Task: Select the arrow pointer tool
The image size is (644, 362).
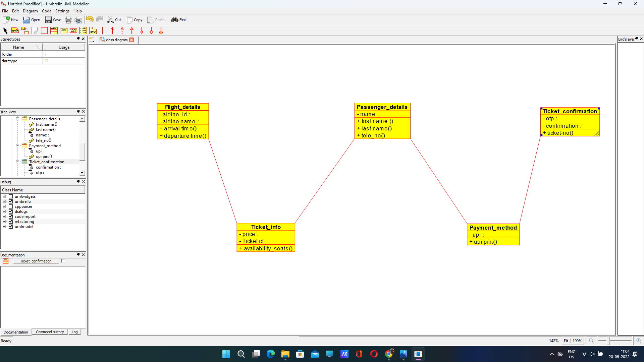Action: click(x=5, y=31)
